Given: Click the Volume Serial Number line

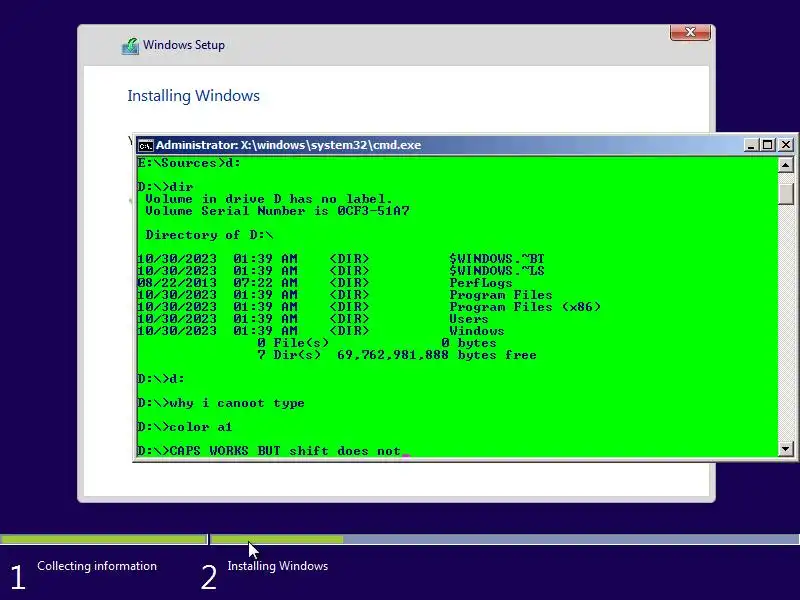Looking at the screenshot, I should pyautogui.click(x=277, y=211).
